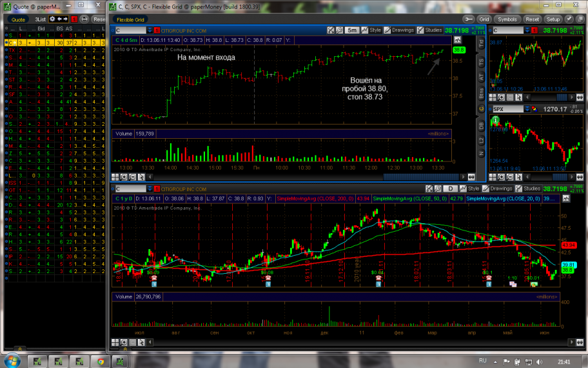Click the Symbols button
The height and width of the screenshot is (368, 588).
click(507, 19)
